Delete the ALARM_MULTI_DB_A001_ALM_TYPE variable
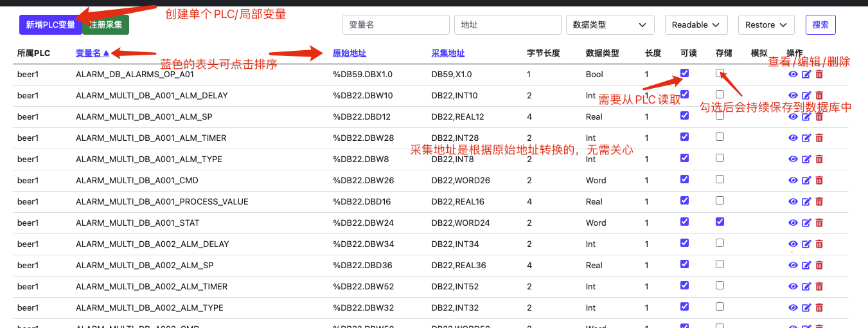 pyautogui.click(x=819, y=159)
